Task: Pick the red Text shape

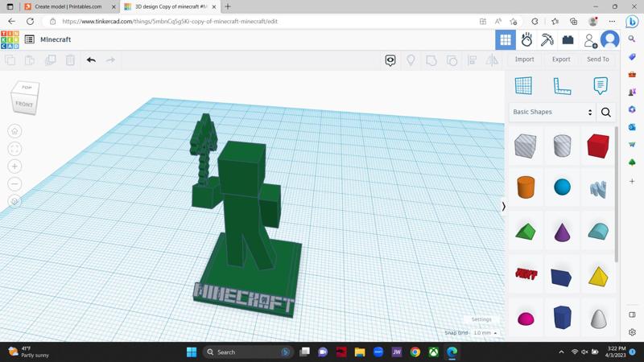Action: (526, 274)
